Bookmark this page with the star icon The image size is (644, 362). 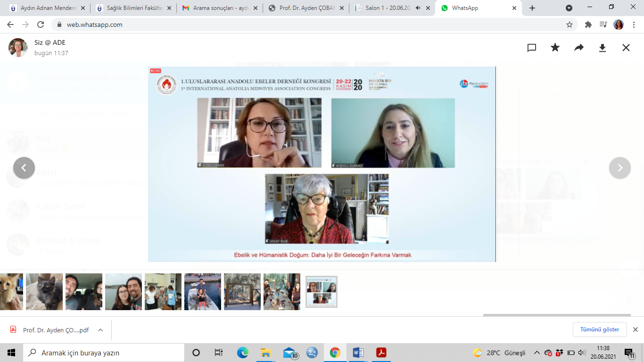point(570,25)
